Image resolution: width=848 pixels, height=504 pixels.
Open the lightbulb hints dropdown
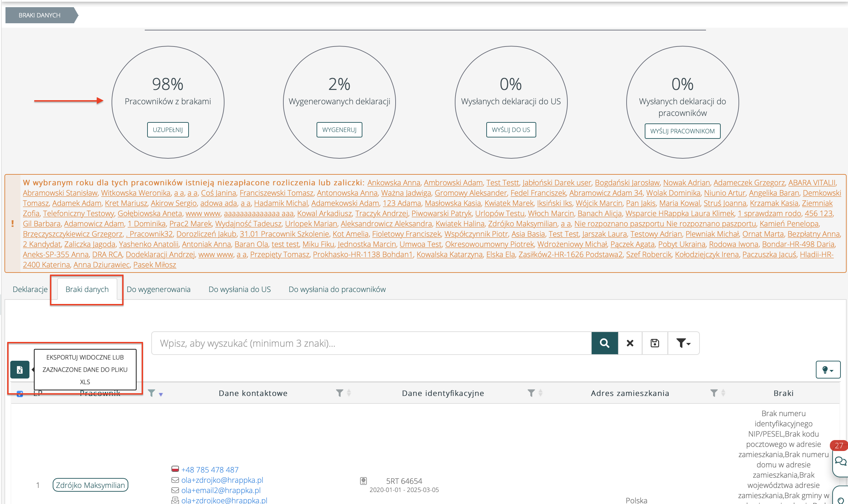pyautogui.click(x=828, y=370)
